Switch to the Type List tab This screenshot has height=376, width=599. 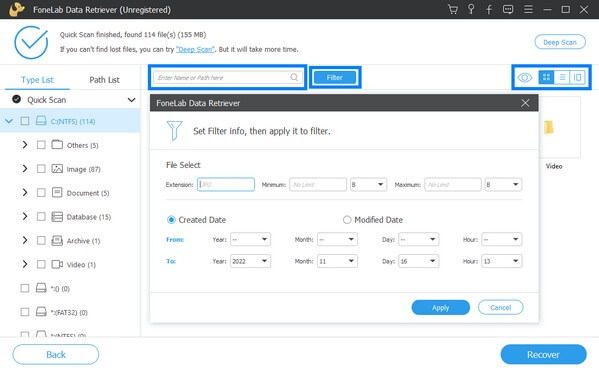point(37,79)
